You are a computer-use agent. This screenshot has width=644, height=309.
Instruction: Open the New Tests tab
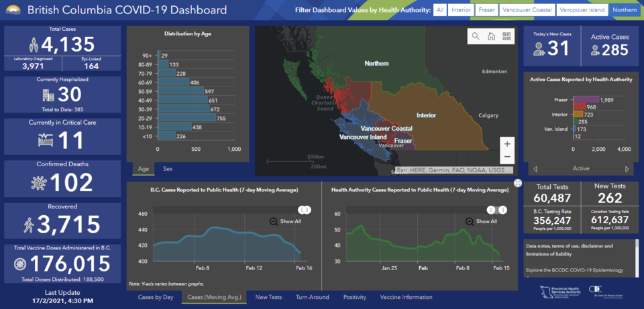coord(268,297)
